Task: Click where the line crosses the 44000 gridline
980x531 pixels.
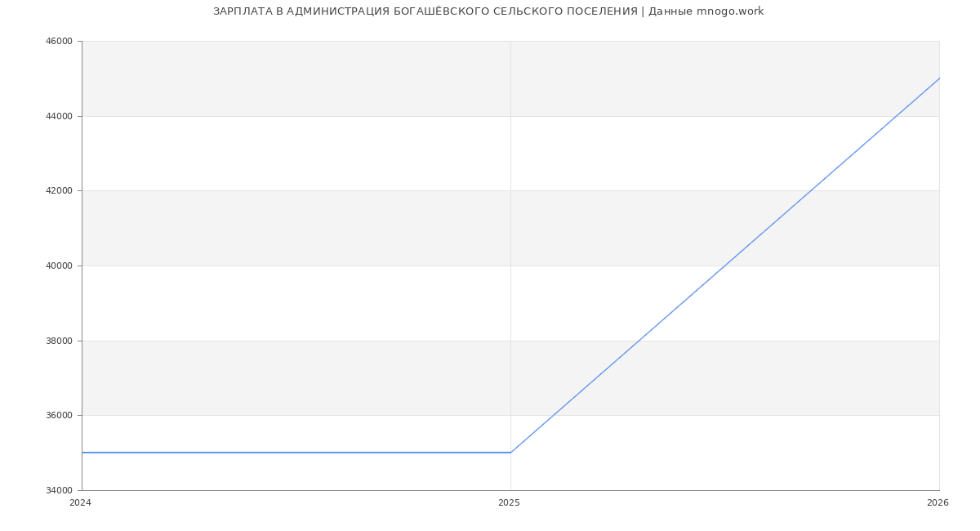Action: point(897,116)
